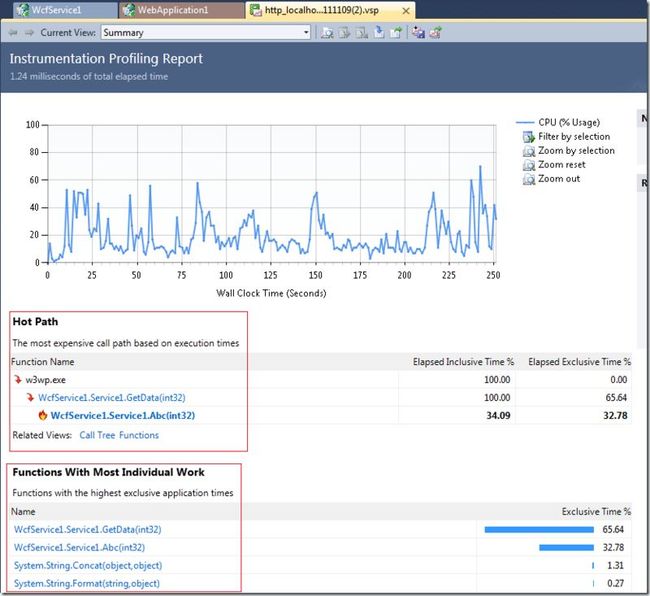The height and width of the screenshot is (596, 650).
Task: Click the Elapsed Inclusive Time % column header
Action: (x=463, y=362)
